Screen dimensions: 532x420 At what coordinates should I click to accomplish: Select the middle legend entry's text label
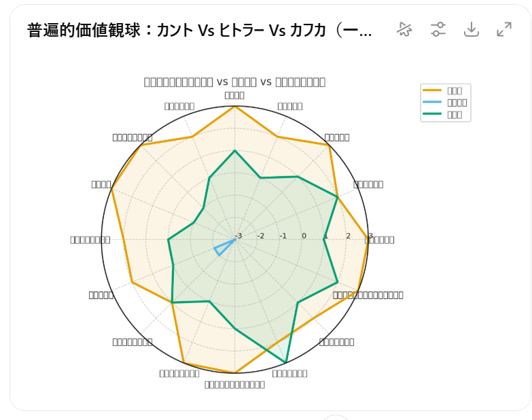(457, 103)
